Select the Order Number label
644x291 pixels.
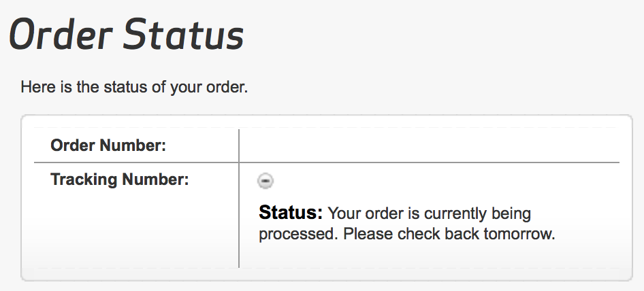109,145
